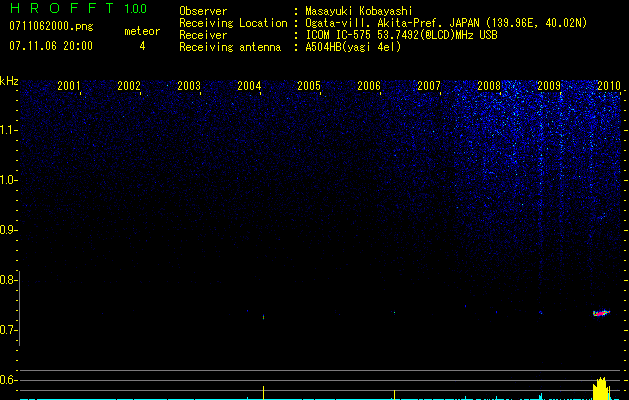Click the yellow power spike just after 2004
Image resolution: width=629 pixels, height=400 pixels.
(264, 392)
